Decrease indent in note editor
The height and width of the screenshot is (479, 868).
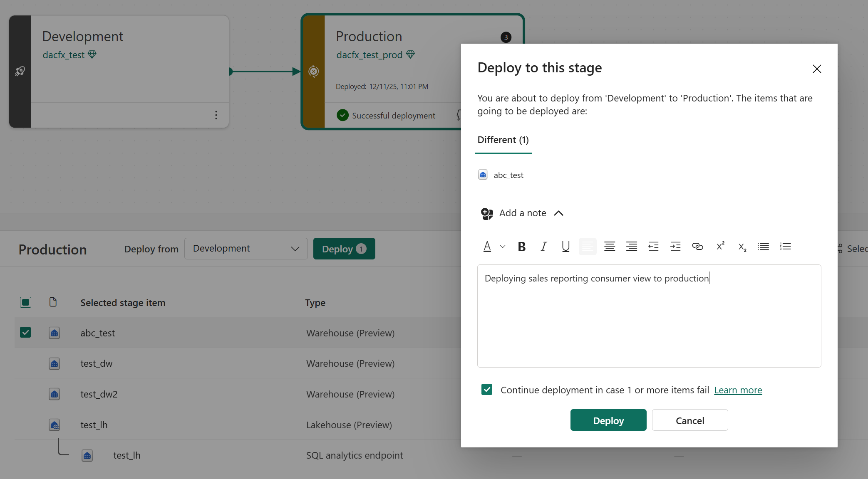pyautogui.click(x=653, y=247)
